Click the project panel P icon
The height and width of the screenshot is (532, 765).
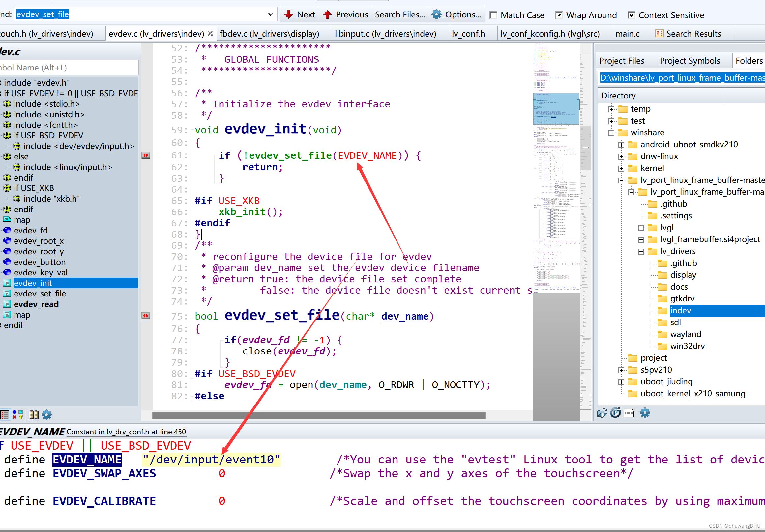pyautogui.click(x=615, y=413)
